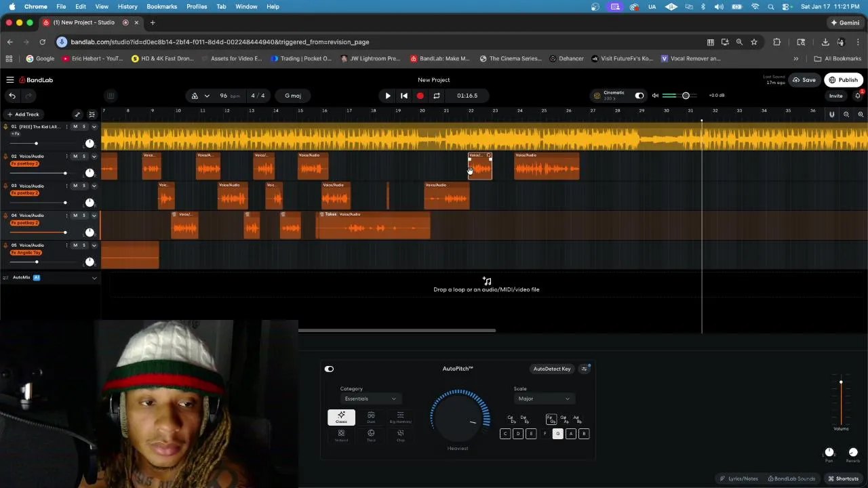The height and width of the screenshot is (488, 868).
Task: Select the Thick AutoPitch preset
Action: tap(371, 436)
